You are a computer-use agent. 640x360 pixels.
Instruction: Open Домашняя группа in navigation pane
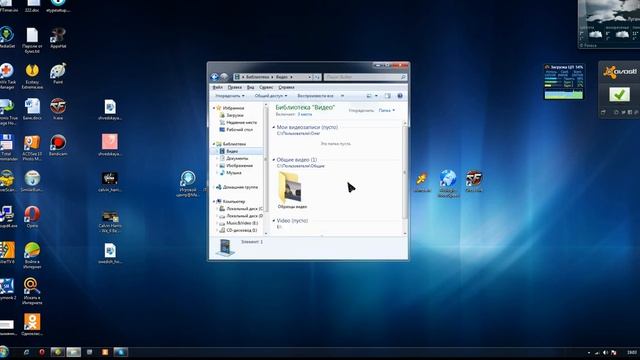[x=237, y=187]
